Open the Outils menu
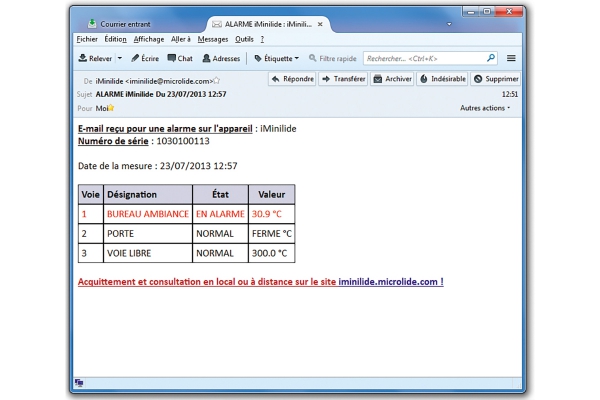The height and width of the screenshot is (400, 600). pyautogui.click(x=244, y=39)
